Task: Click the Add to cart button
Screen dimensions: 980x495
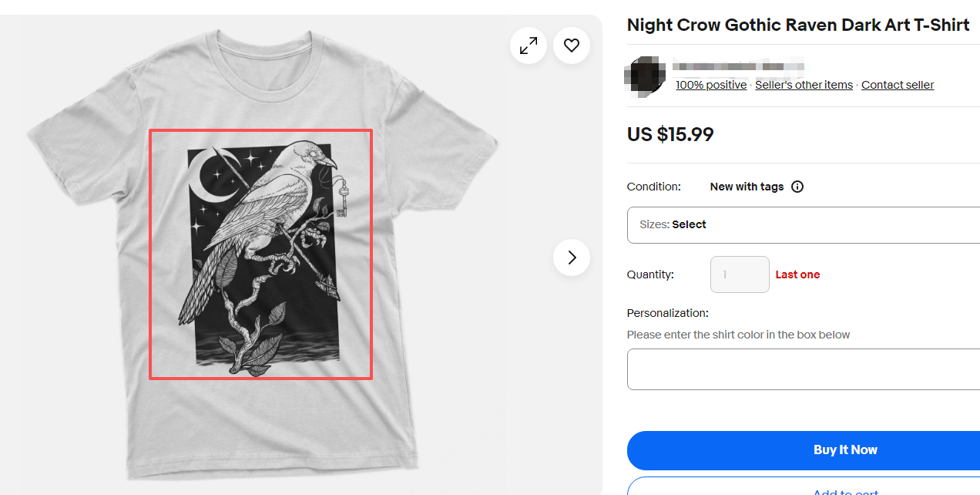Action: [803, 489]
